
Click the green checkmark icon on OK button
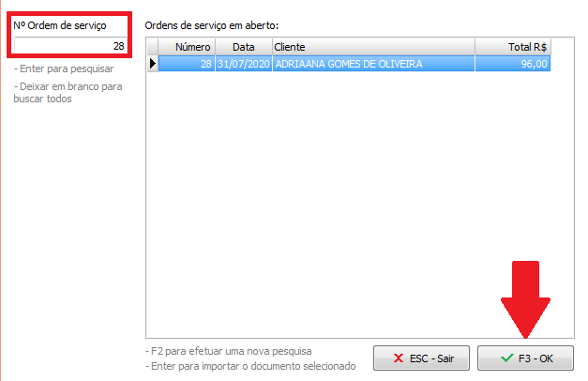pos(507,358)
